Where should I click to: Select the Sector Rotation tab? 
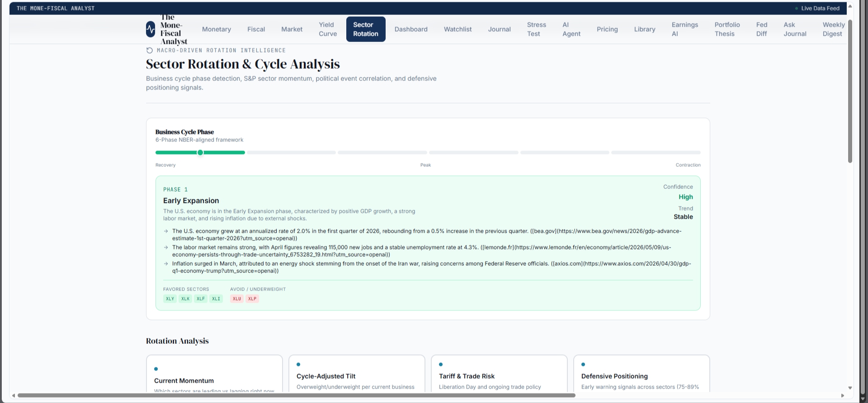pos(366,29)
